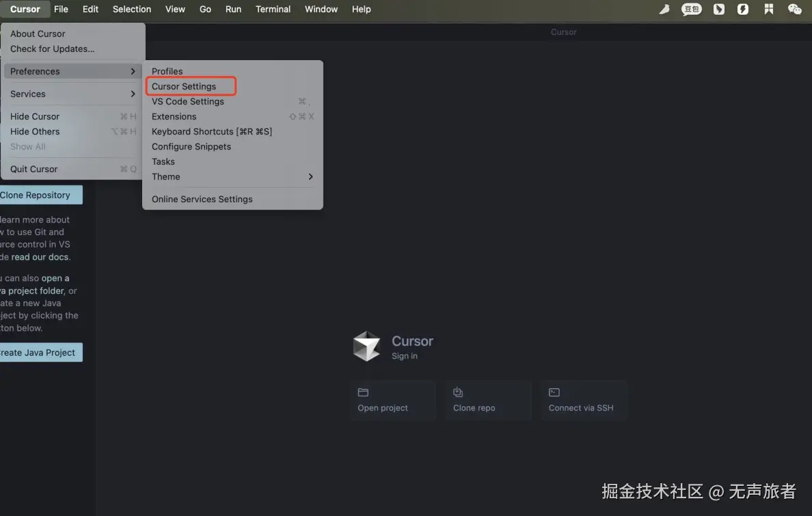This screenshot has height=516, width=812.
Task: Open the File menu
Action: (x=61, y=10)
